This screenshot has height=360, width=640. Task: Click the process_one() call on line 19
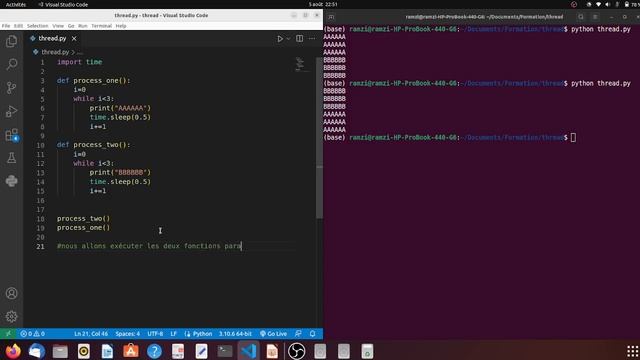(83, 228)
